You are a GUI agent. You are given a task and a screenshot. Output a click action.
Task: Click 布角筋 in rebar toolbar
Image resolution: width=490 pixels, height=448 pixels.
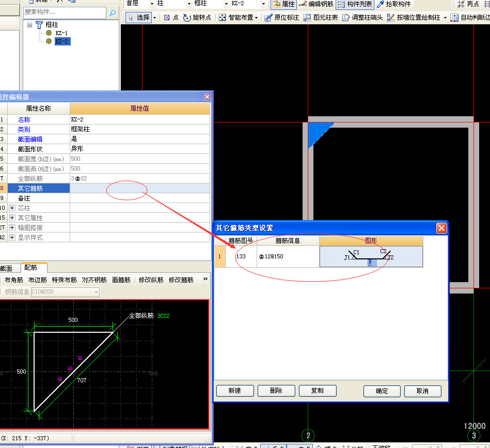(14, 280)
